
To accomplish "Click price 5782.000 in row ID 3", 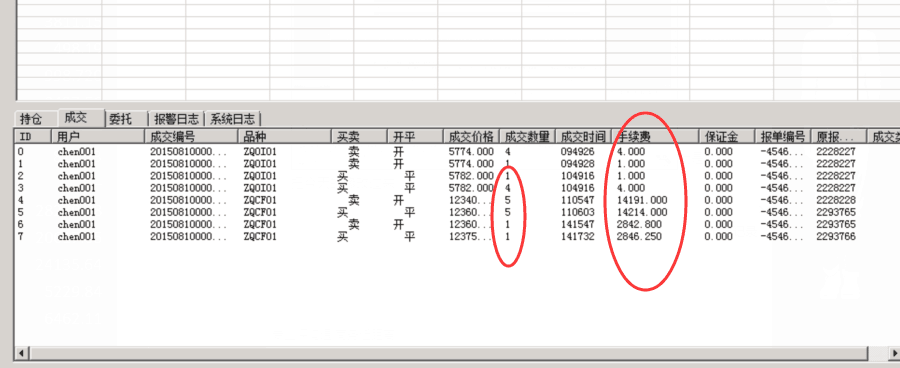I will [x=471, y=188].
